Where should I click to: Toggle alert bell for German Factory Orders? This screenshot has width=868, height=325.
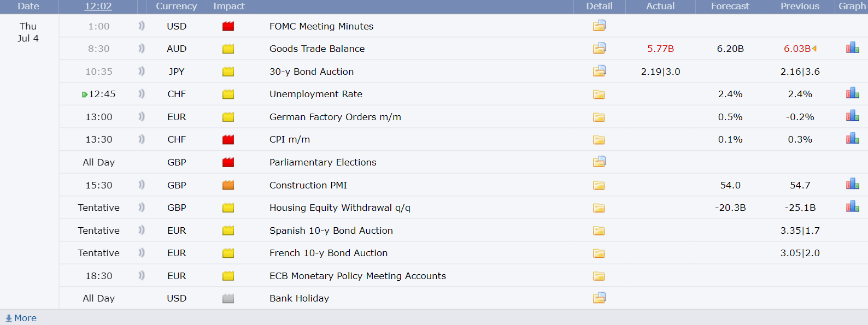tap(142, 116)
